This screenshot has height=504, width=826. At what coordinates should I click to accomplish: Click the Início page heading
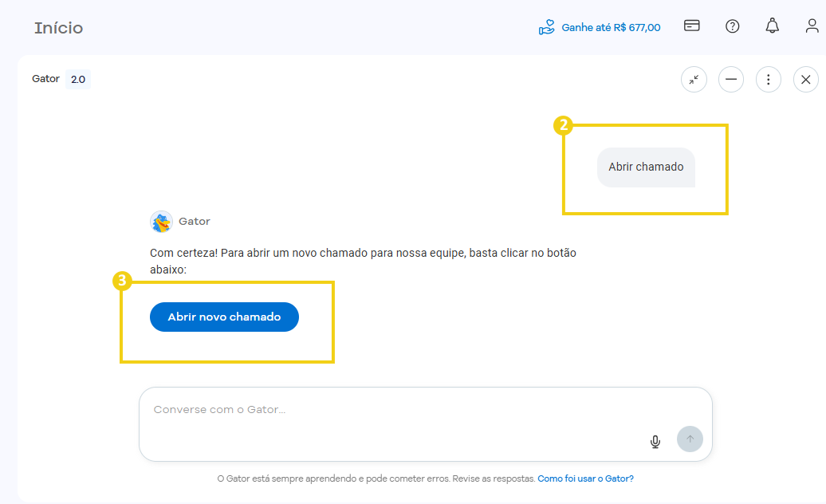point(58,28)
